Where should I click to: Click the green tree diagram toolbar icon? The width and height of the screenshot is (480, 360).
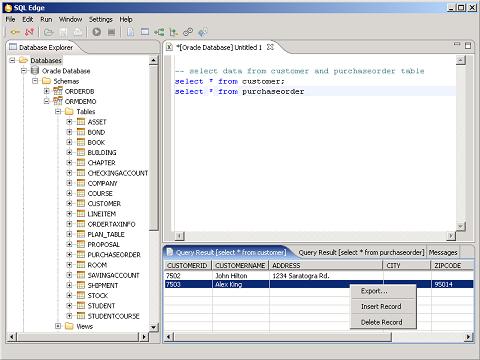(159, 32)
